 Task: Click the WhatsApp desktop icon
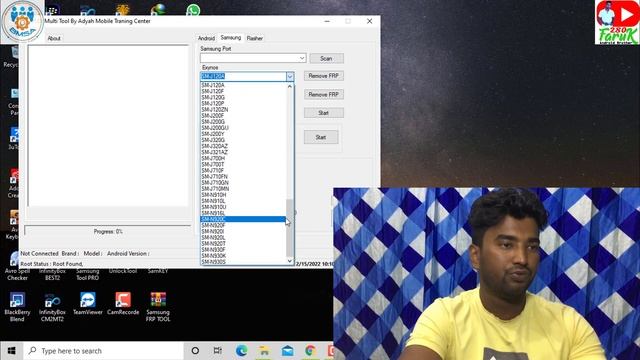(x=193, y=10)
